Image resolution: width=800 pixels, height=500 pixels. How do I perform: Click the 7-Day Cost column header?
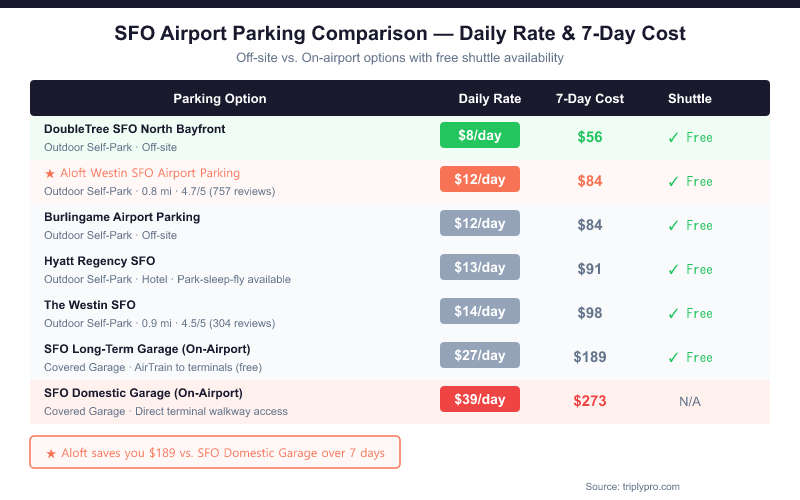[590, 98]
